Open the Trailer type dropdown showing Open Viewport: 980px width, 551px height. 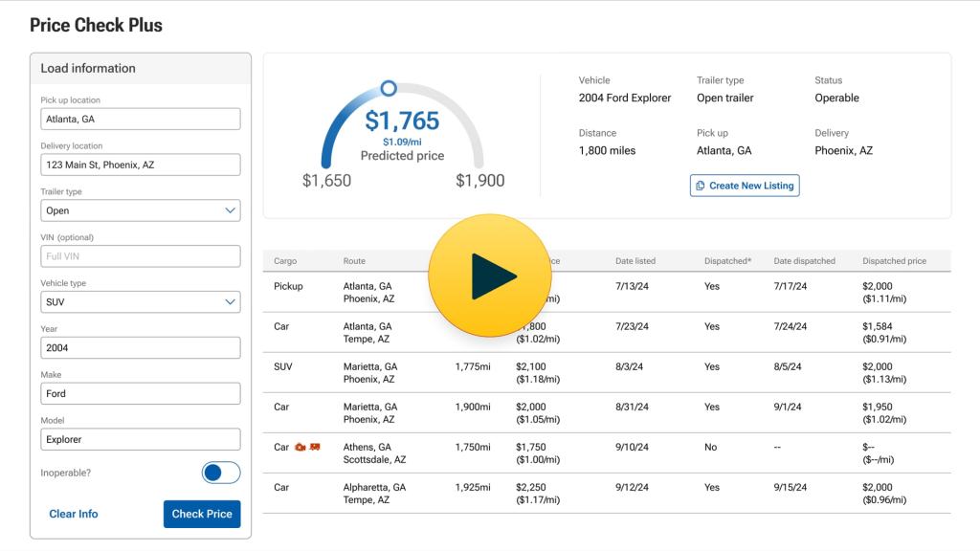pos(140,210)
